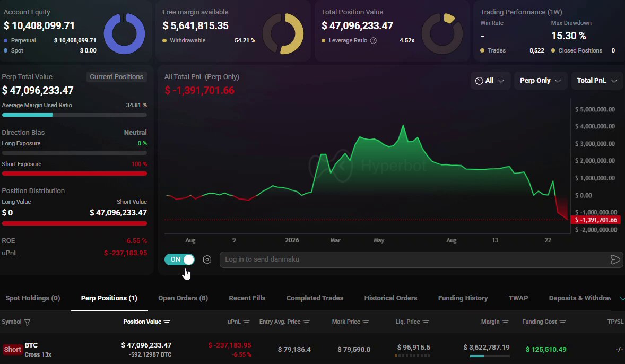Viewport: 625px width, 364px height.
Task: Expand the Perp Only dropdown
Action: tap(541, 81)
